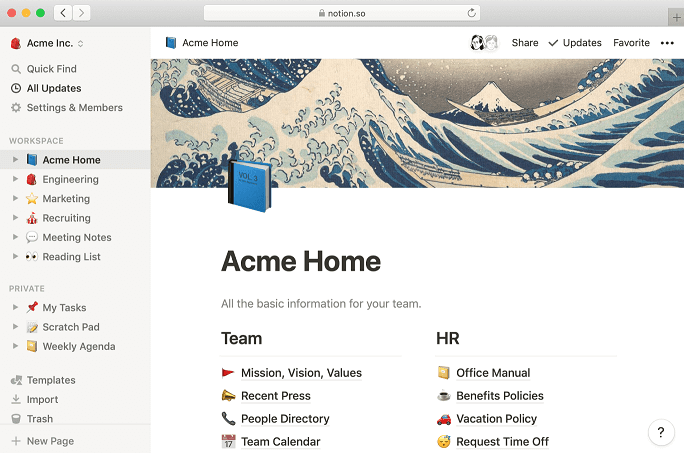Image resolution: width=684 pixels, height=453 pixels.
Task: Expand the Recruiting page tree
Action: (x=15, y=217)
